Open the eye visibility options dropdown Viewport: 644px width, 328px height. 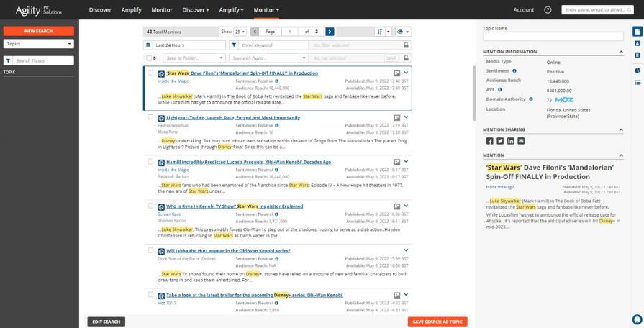point(403,32)
